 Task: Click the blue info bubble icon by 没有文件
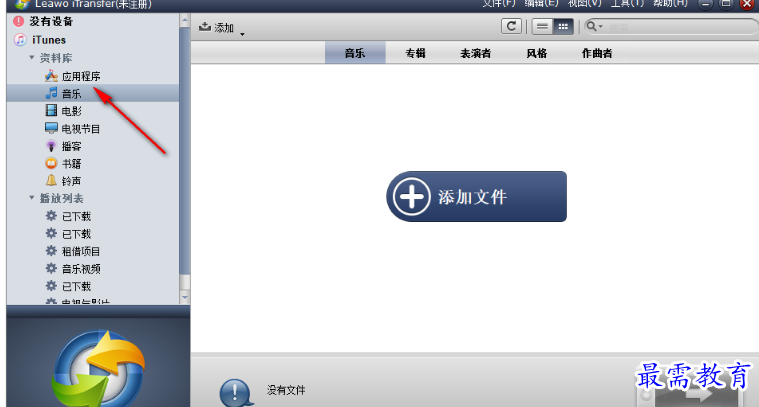point(236,392)
